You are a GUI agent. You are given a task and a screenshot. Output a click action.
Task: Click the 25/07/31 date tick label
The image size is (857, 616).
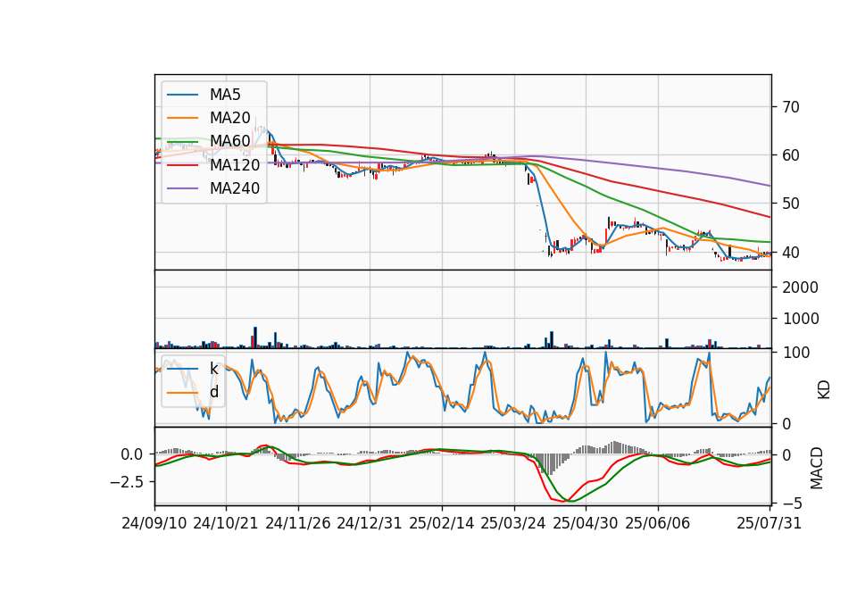pyautogui.click(x=769, y=523)
